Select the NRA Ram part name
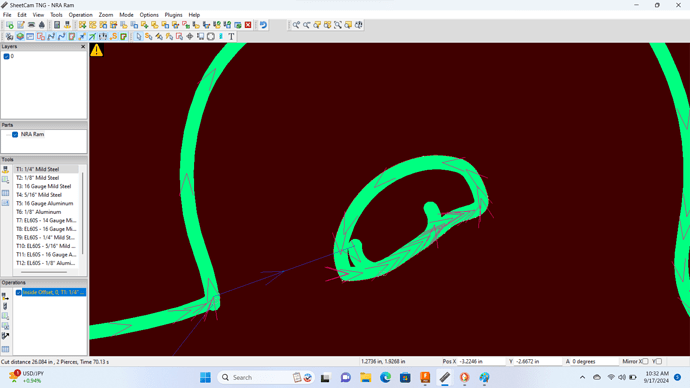690x388 pixels. point(32,135)
